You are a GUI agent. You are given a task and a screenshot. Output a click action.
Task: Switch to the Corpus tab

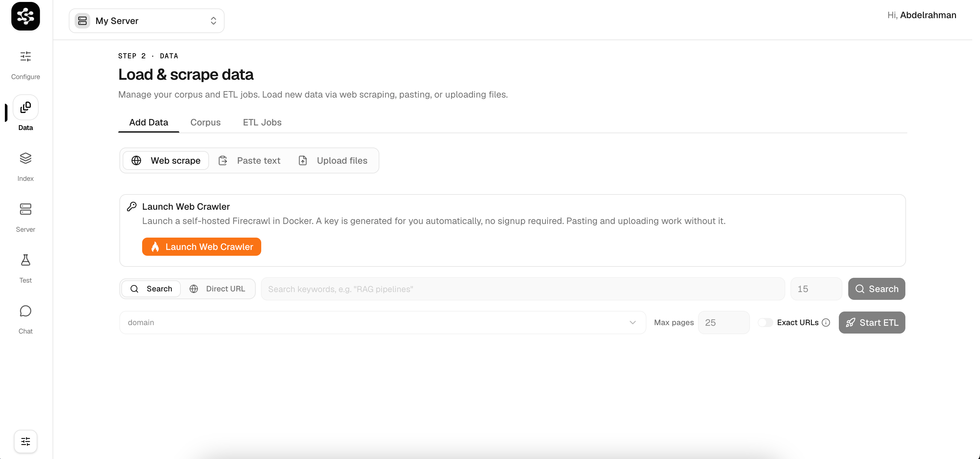[x=205, y=122]
